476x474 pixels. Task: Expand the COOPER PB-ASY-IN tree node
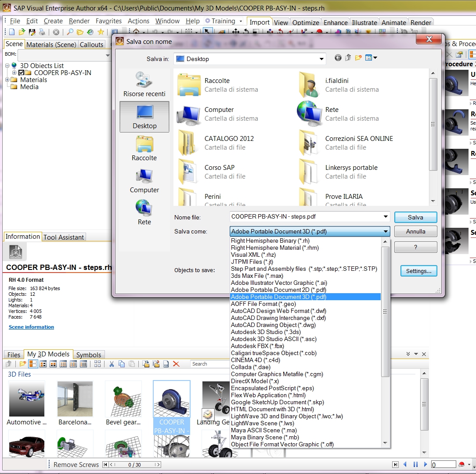point(14,73)
